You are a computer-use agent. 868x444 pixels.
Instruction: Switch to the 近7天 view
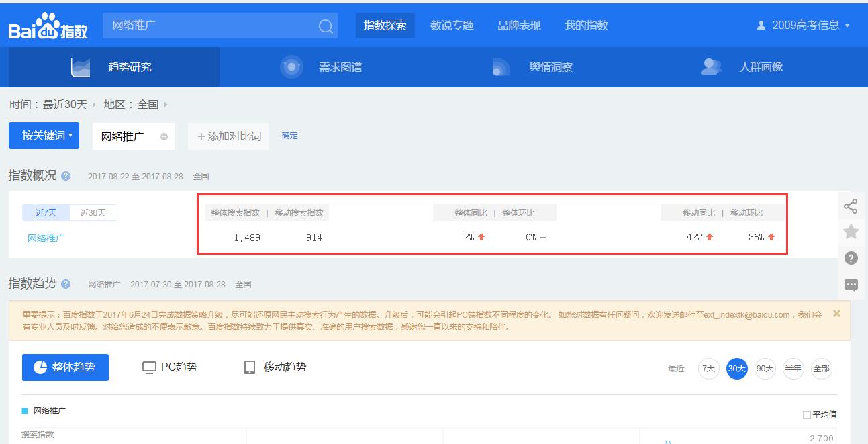pos(45,212)
